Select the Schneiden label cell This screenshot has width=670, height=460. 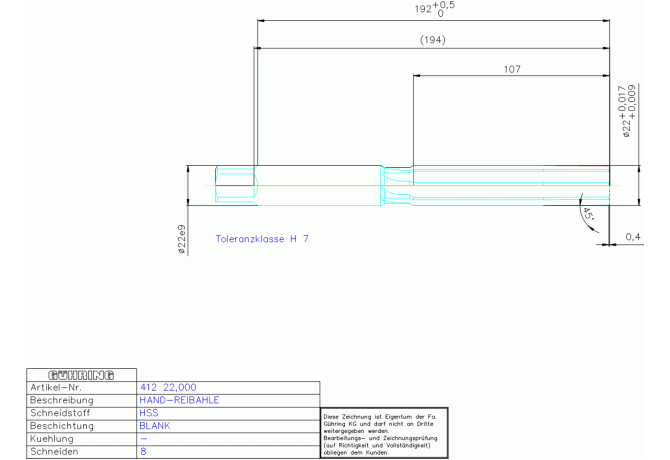(82, 452)
